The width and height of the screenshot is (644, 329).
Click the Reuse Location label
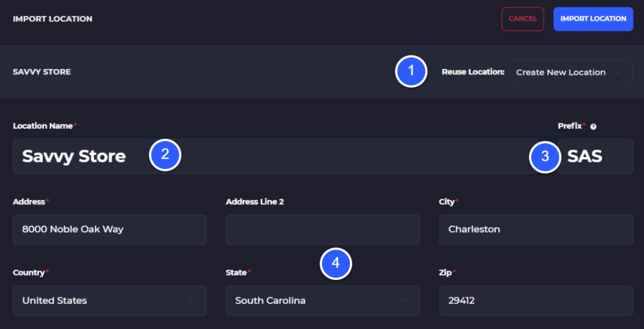tap(473, 72)
